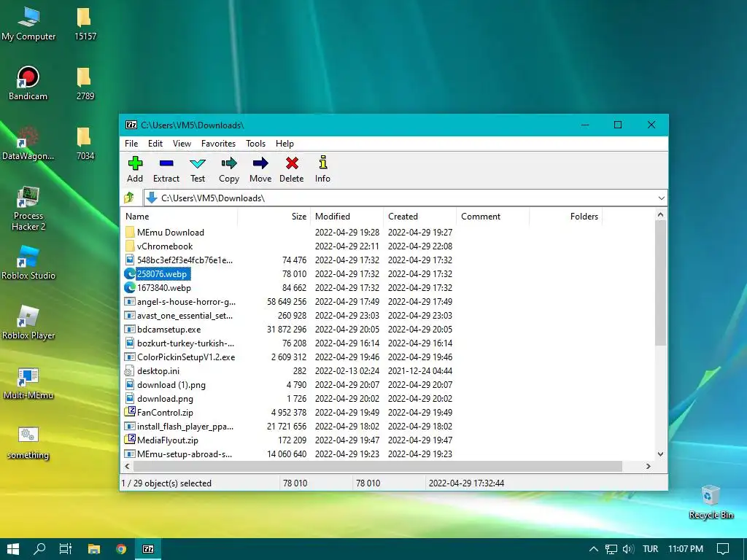Select Roblox Player desktop shortcut
The height and width of the screenshot is (560, 747).
tap(28, 323)
